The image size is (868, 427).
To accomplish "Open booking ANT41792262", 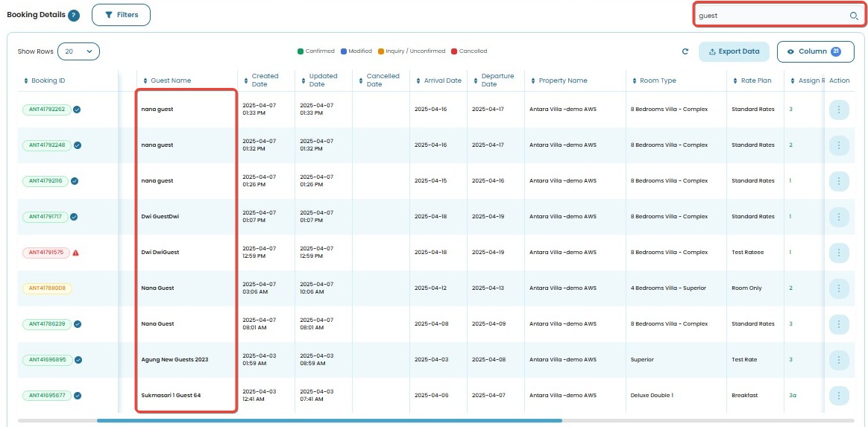I will pos(47,110).
